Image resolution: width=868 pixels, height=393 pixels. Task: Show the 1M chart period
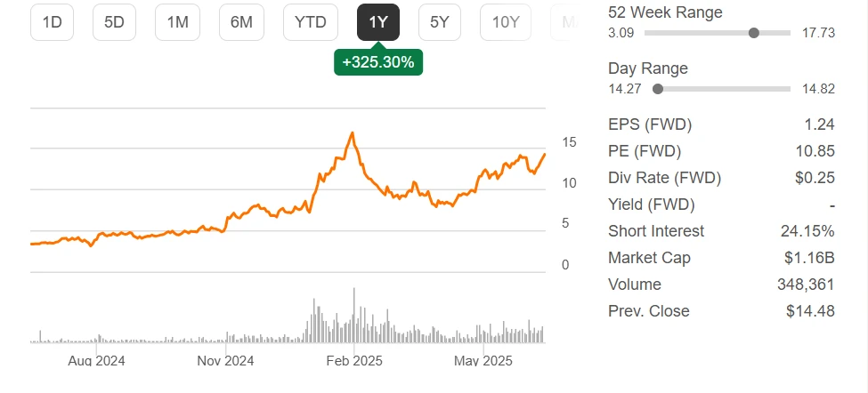point(177,22)
